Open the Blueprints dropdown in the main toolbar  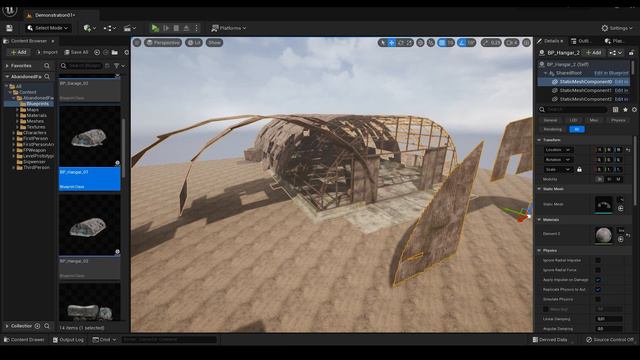(x=109, y=28)
